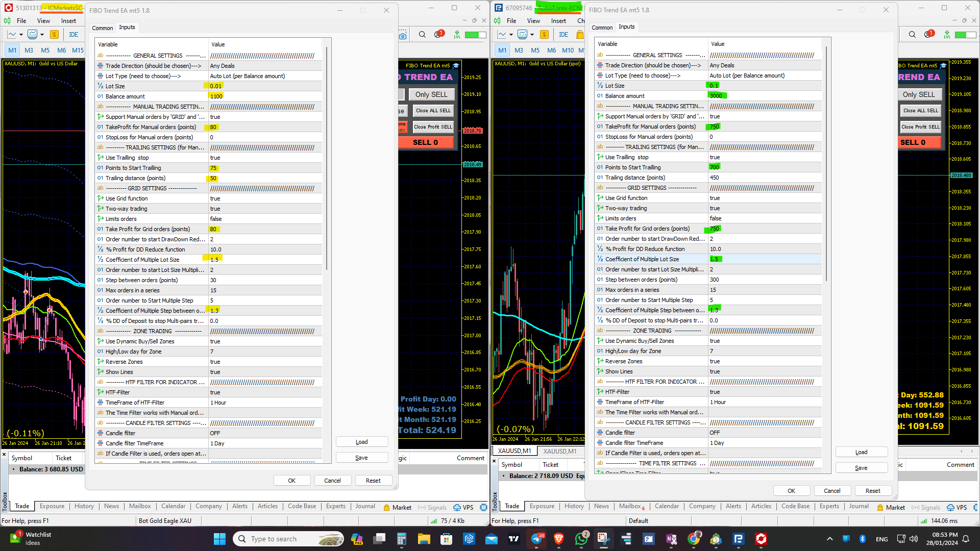This screenshot has height=551, width=980.
Task: Open IDE button in the left terminal toolbar
Action: click(x=73, y=35)
